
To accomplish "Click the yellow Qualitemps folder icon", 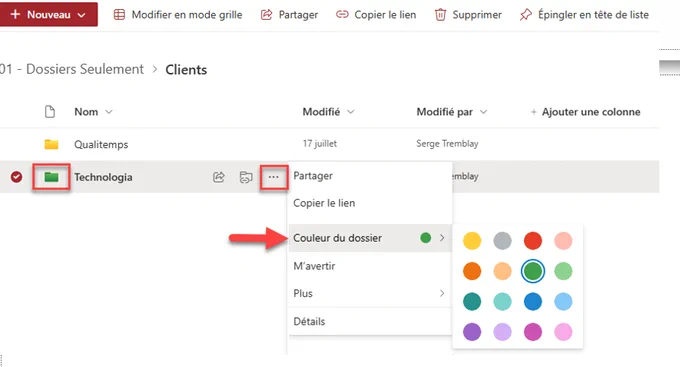I will [x=51, y=144].
